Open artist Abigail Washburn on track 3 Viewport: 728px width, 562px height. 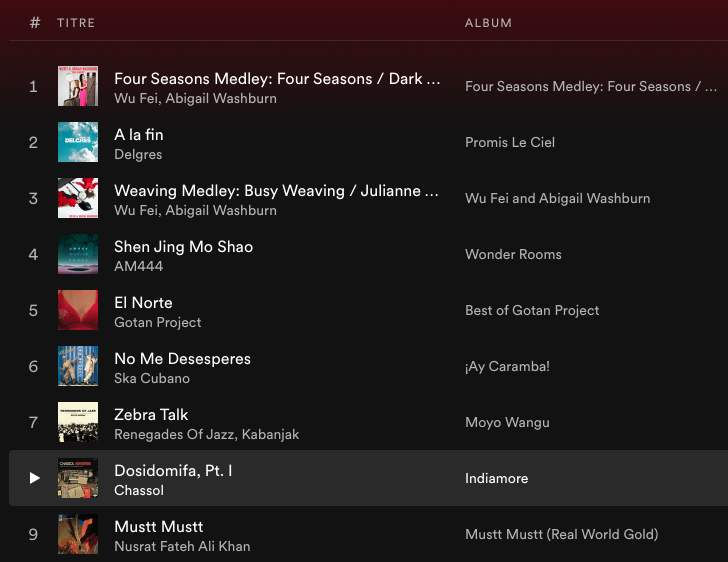tap(221, 210)
